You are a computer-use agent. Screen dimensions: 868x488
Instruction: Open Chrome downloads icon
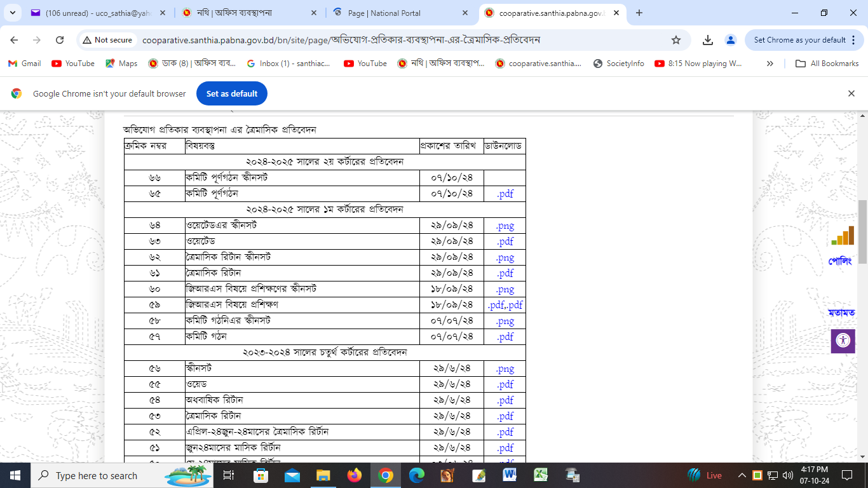click(708, 40)
